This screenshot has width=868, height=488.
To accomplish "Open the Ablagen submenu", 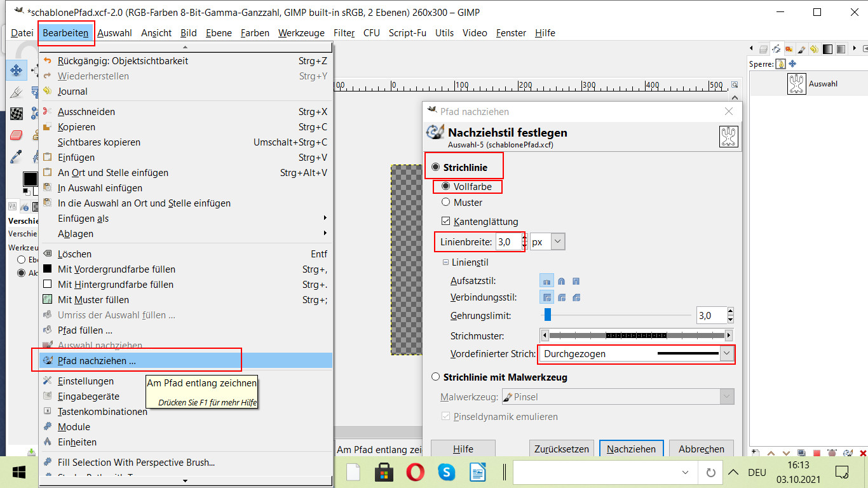I will pos(186,234).
